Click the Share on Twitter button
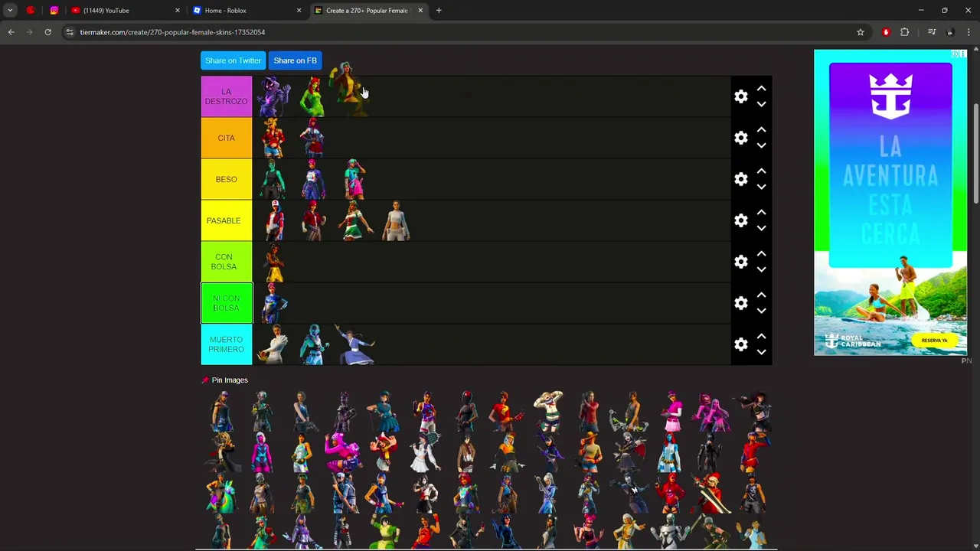This screenshot has height=551, width=980. tap(233, 60)
